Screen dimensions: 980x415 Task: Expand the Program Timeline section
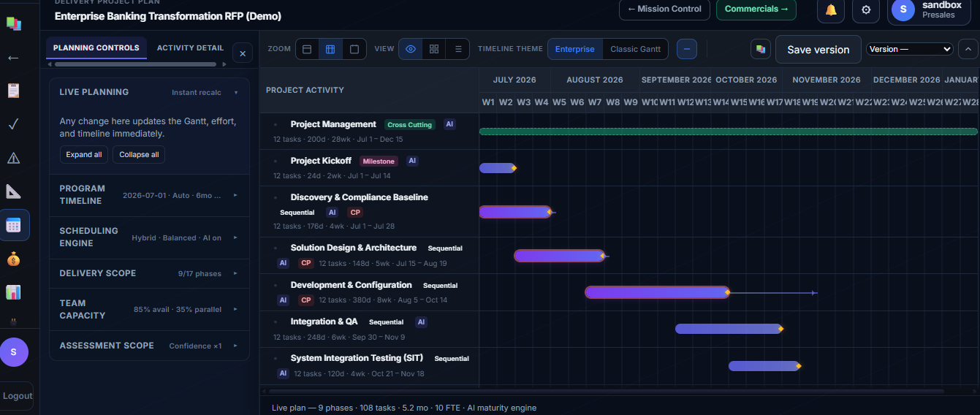pyautogui.click(x=149, y=195)
